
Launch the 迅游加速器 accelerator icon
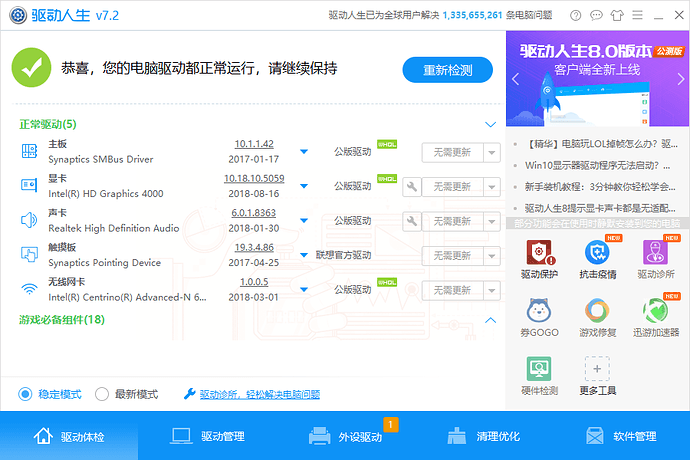click(656, 318)
